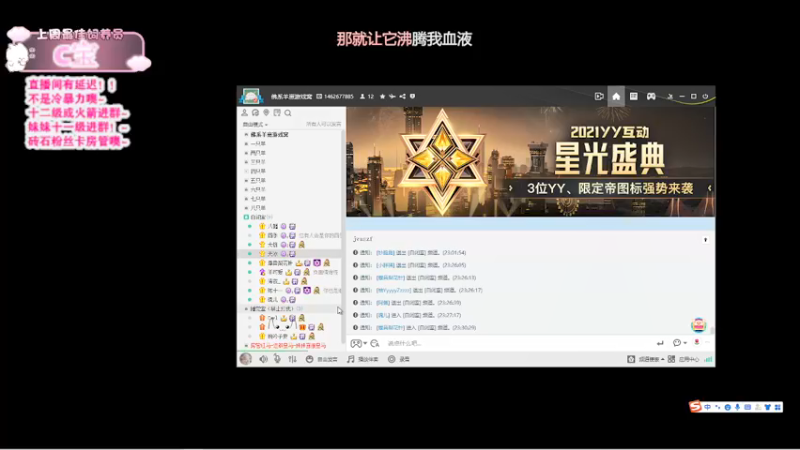
Task: Click the headset icon in sidebar toolbar
Action: pyautogui.click(x=255, y=113)
